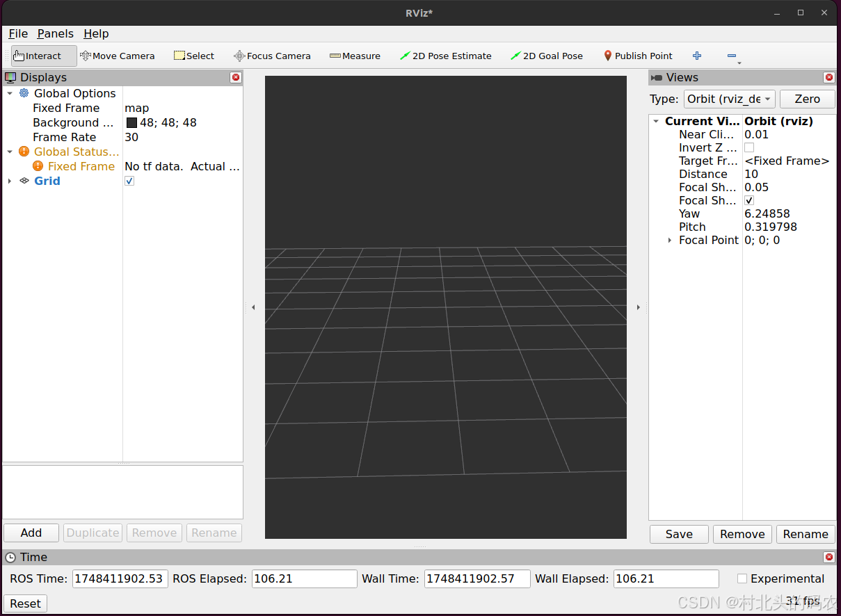Open the File menu
Screen dimensions: 841x616
click(18, 33)
